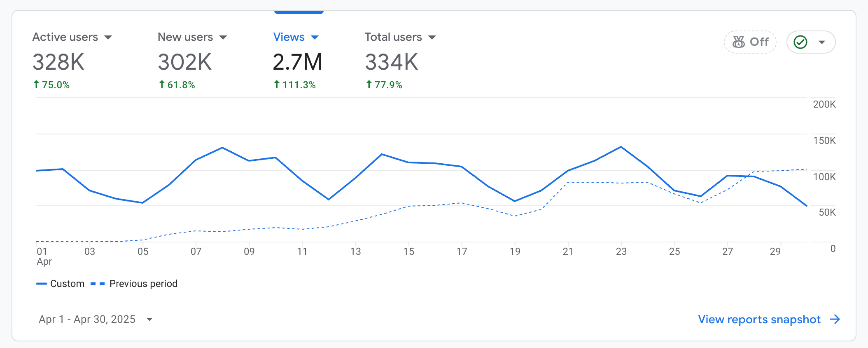Click the Previous period dashed legend swatch
Viewport: 868px width, 348px height.
click(98, 284)
